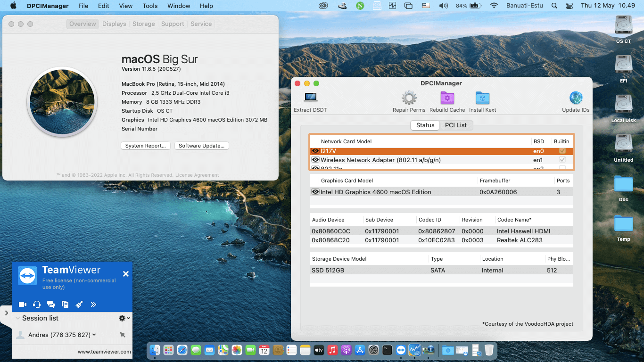This screenshot has height=362, width=644.
Task: Select the Repair Perms gear icon
Action: [x=409, y=98]
